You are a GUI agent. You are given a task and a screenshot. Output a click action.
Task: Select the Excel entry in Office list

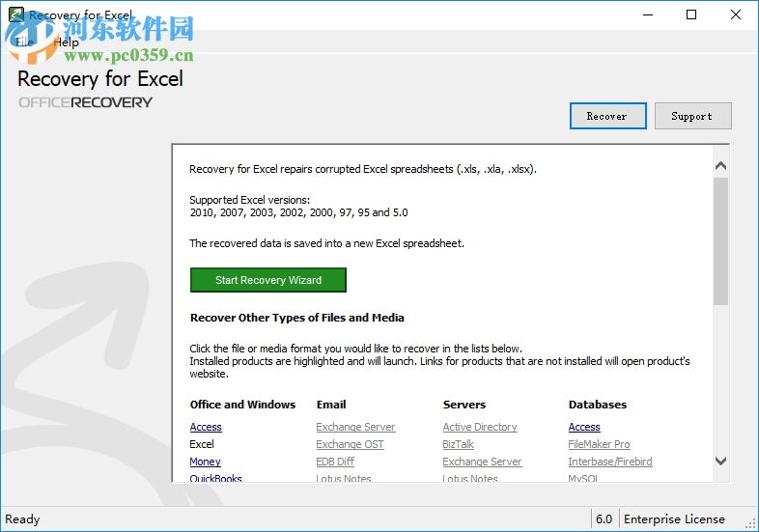(202, 444)
